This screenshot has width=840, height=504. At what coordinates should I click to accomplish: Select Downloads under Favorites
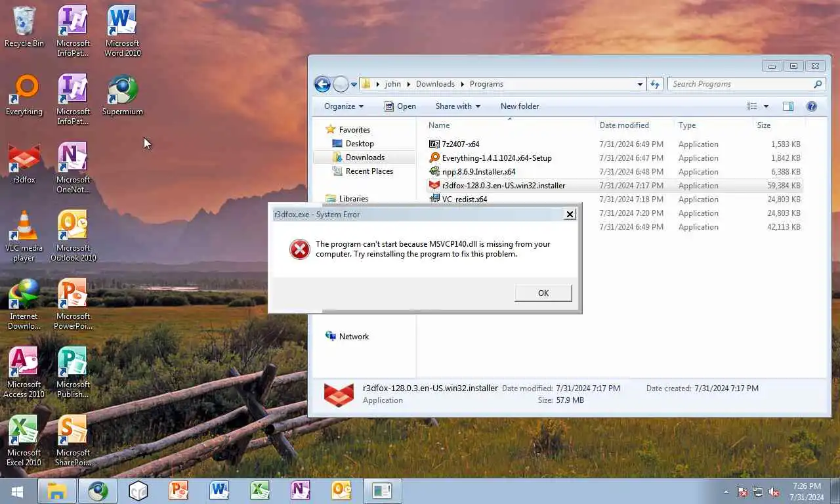click(365, 157)
